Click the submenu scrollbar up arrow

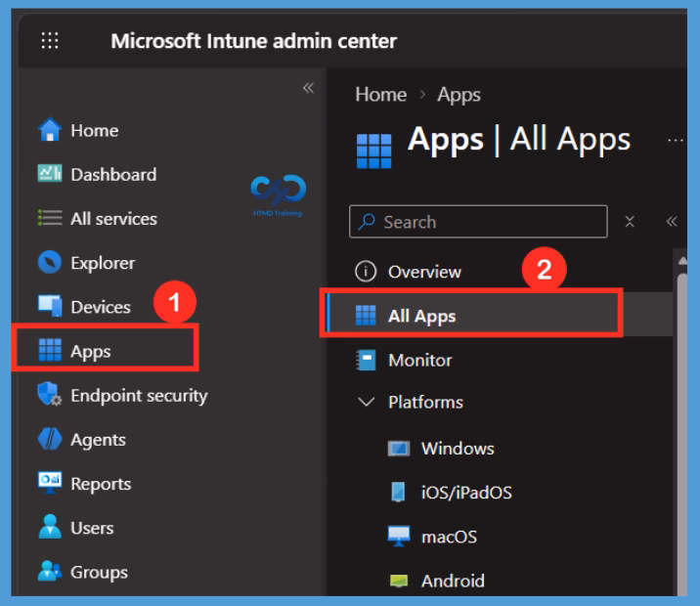coord(681,261)
